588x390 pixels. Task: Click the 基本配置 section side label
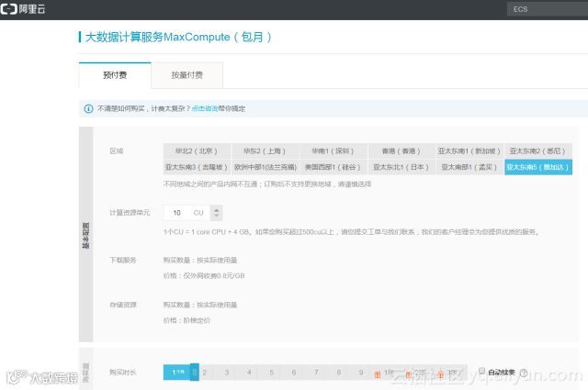coord(85,235)
